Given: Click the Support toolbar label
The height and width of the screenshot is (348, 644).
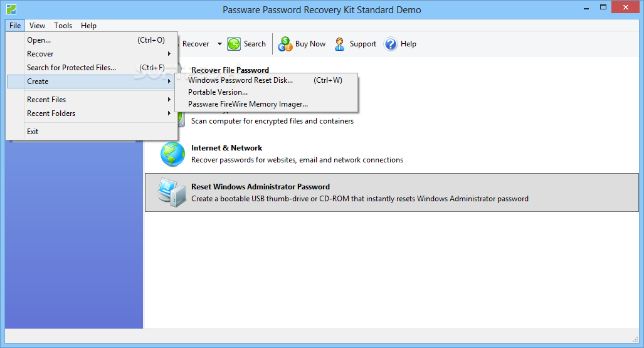Looking at the screenshot, I should (362, 44).
